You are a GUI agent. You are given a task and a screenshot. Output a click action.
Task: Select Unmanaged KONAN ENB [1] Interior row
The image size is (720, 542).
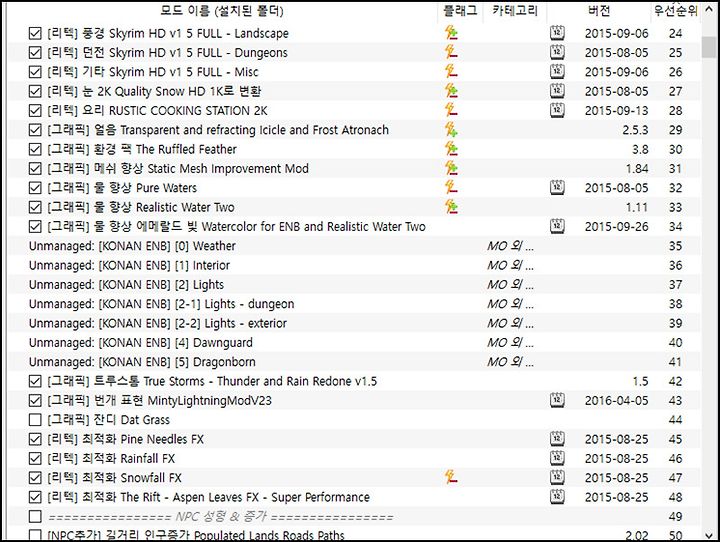click(354, 265)
